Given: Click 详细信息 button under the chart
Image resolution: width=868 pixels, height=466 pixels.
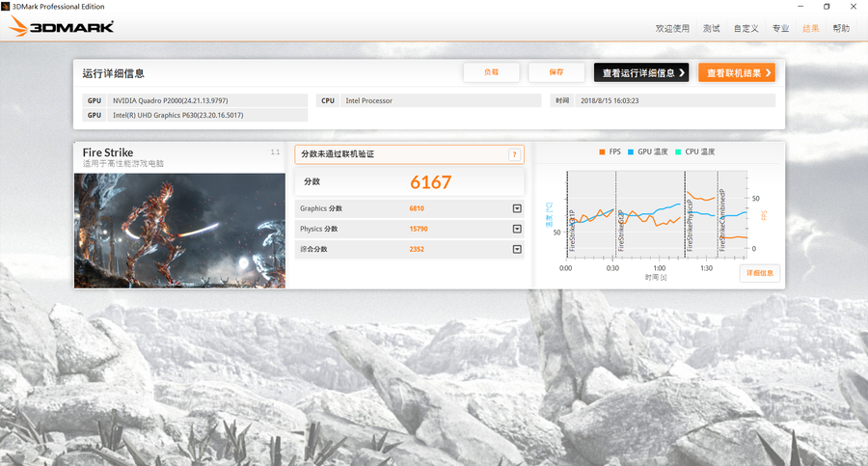Looking at the screenshot, I should pos(759,273).
